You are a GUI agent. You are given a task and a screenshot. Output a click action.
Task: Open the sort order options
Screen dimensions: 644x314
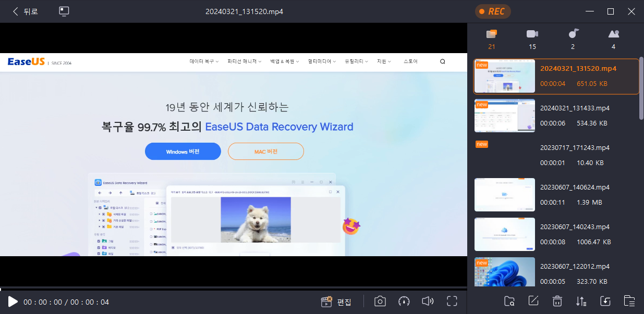581,301
